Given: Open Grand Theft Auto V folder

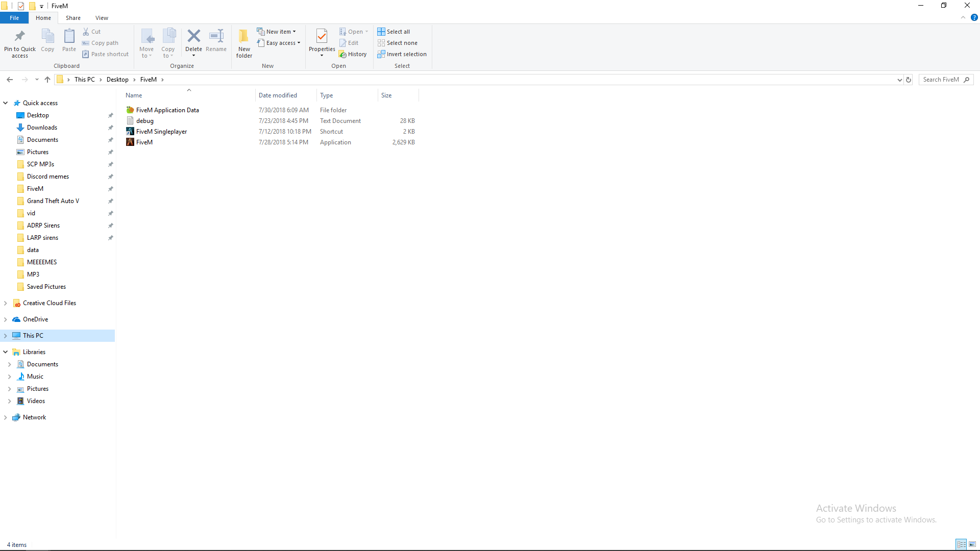Looking at the screenshot, I should tap(53, 201).
